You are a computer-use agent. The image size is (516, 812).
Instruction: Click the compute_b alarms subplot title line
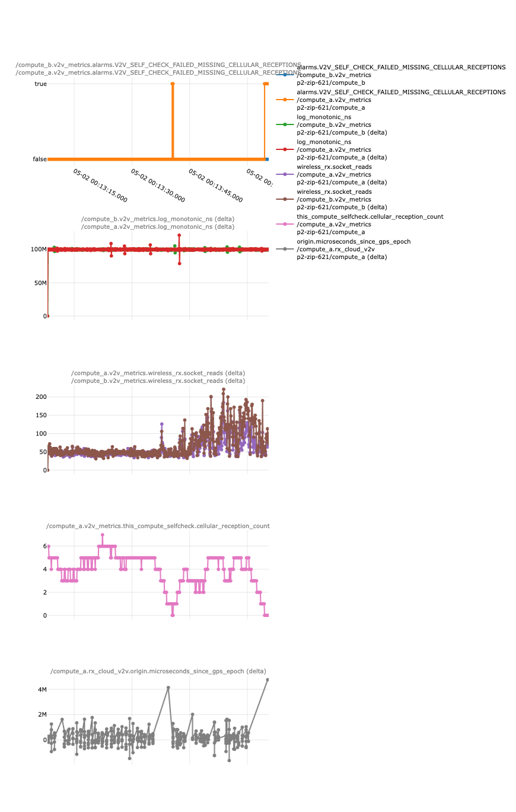click(x=158, y=65)
